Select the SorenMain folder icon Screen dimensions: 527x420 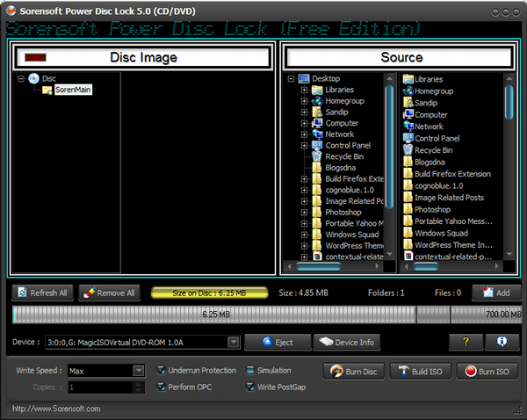(x=47, y=90)
